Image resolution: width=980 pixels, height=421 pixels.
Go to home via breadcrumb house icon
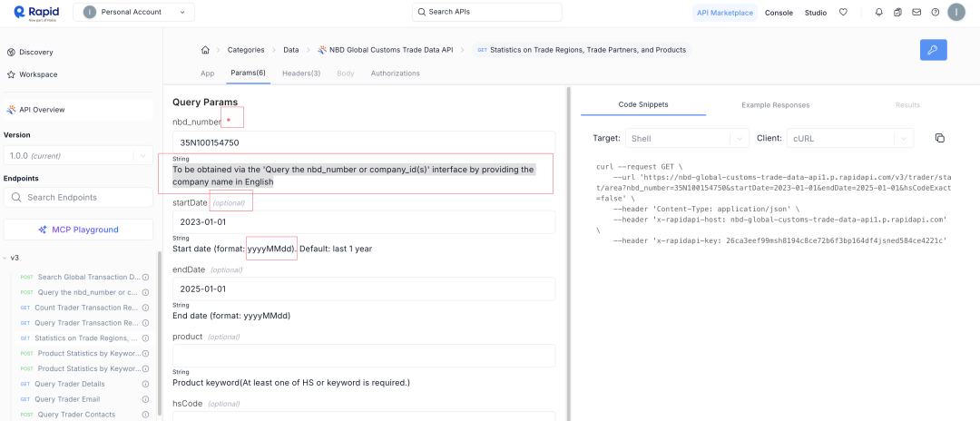point(204,50)
